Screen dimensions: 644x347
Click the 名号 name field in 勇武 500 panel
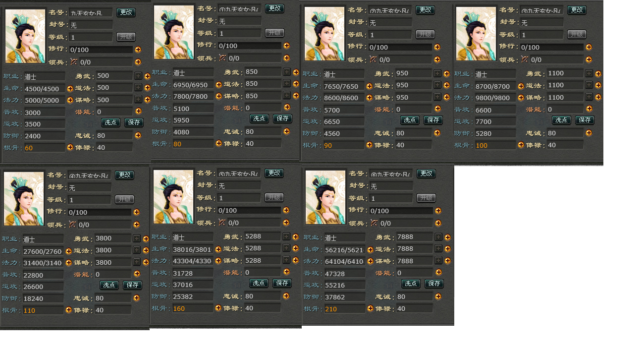91,12
